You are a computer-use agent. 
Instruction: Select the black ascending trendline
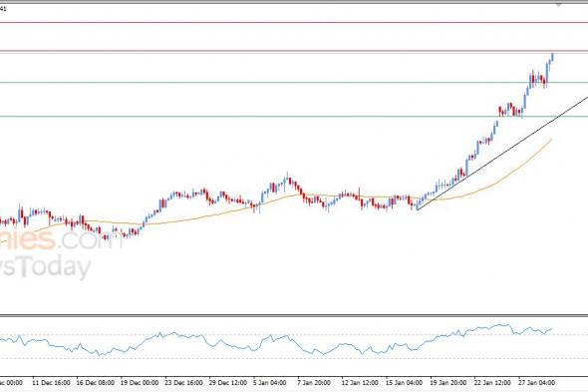(501, 153)
